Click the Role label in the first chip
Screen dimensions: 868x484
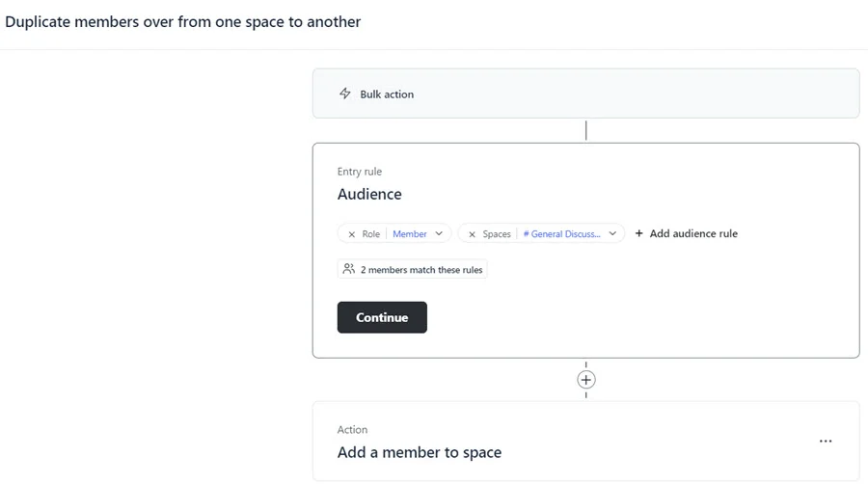click(x=370, y=234)
